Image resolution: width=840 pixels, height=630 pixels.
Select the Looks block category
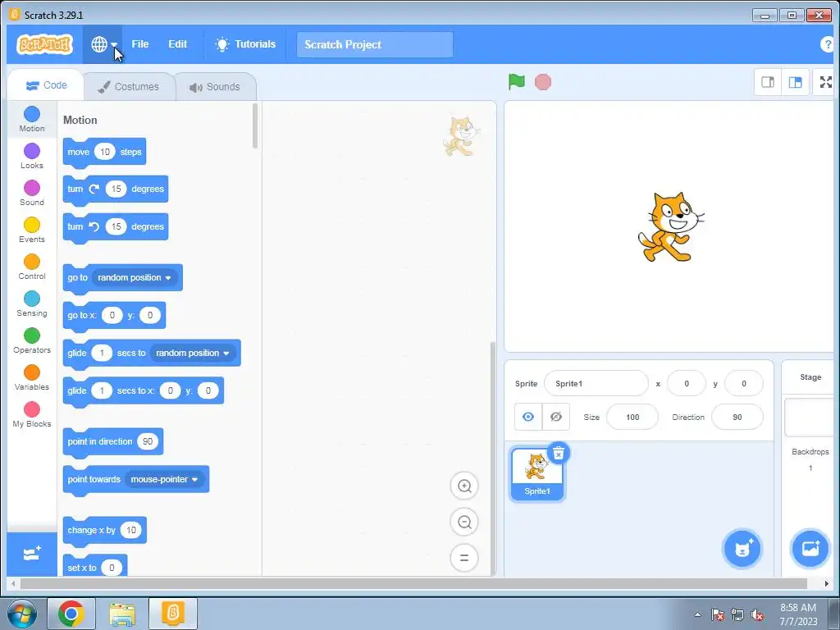click(x=32, y=156)
